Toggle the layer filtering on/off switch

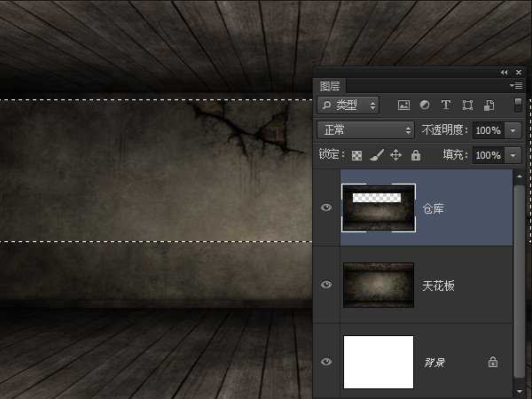click(x=518, y=105)
